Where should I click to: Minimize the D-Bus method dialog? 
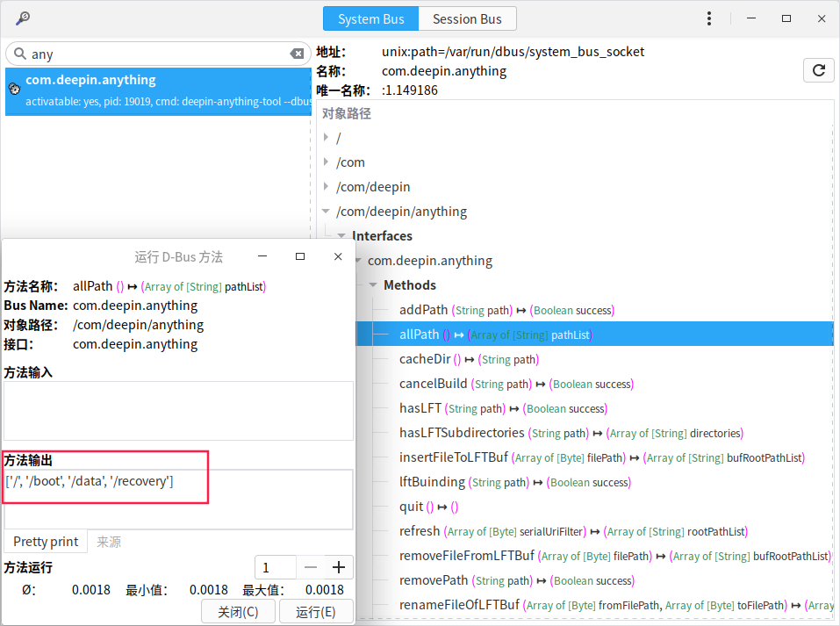262,256
